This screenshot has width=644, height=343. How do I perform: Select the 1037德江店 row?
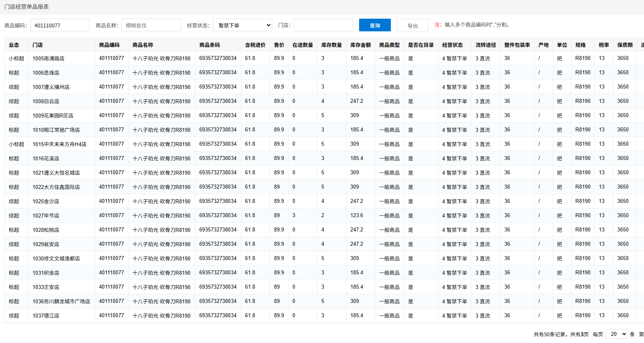click(46, 316)
